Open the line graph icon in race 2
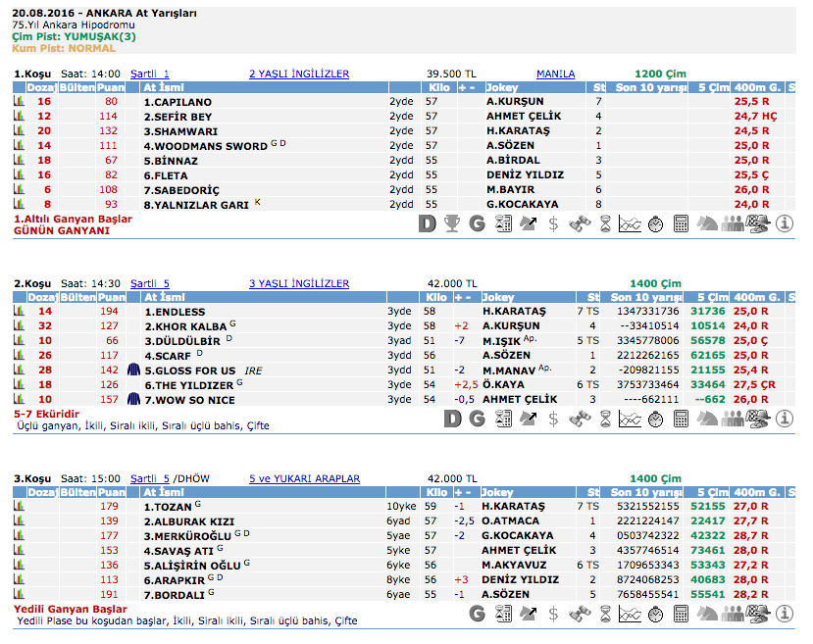Image resolution: width=813 pixels, height=644 pixels. point(630,420)
